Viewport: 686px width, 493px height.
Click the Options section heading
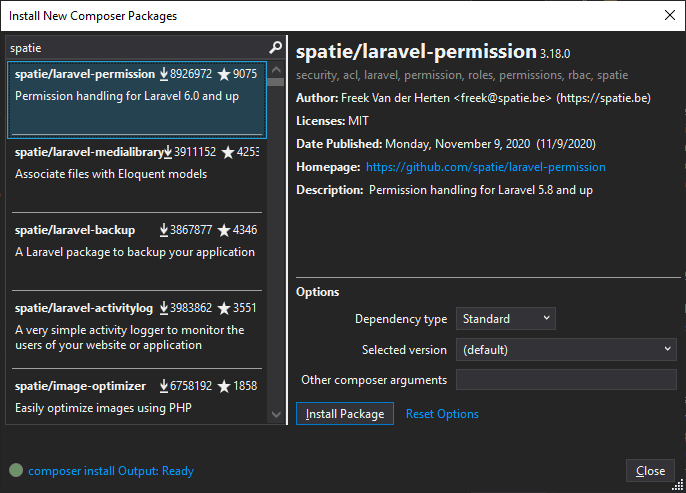pyautogui.click(x=318, y=292)
